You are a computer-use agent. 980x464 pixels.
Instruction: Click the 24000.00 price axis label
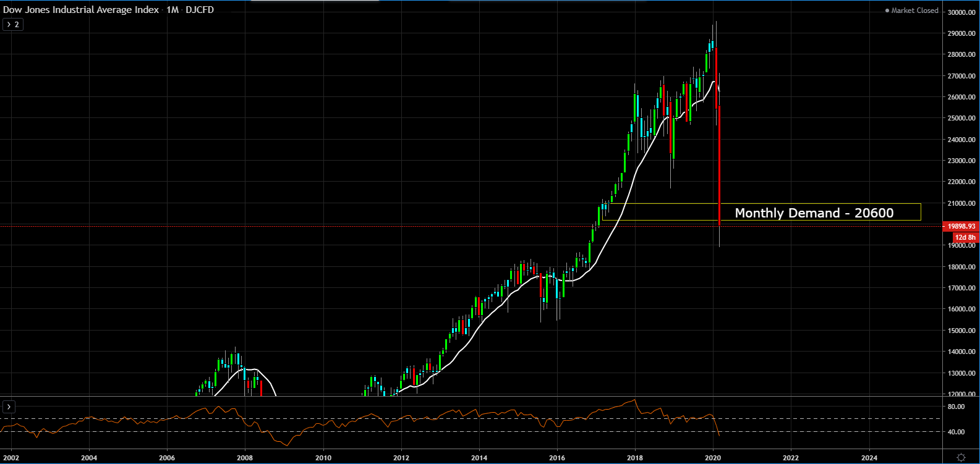pyautogui.click(x=962, y=140)
